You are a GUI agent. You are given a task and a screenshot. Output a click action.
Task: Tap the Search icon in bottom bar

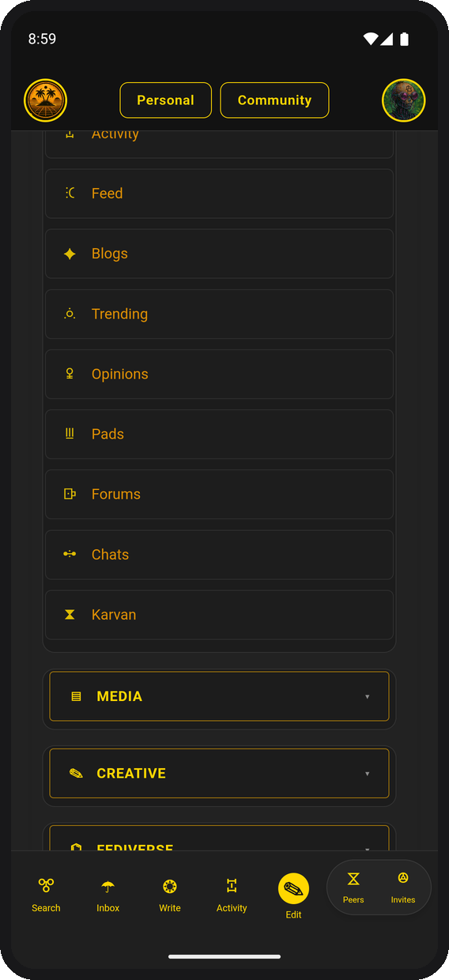(46, 886)
